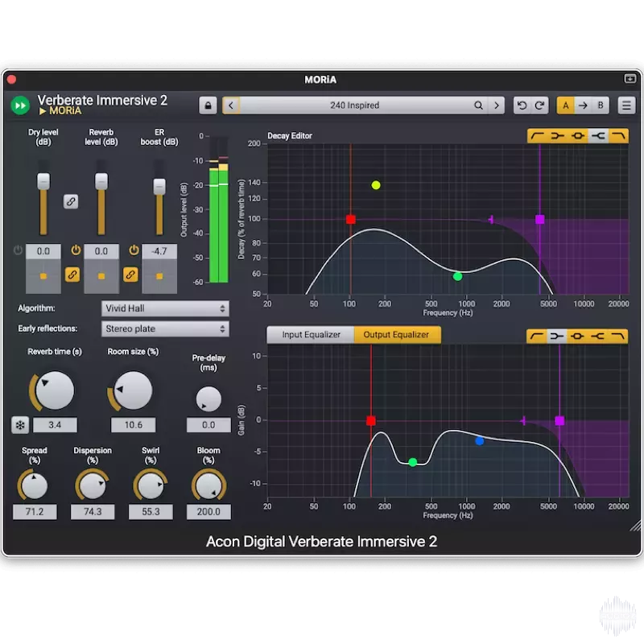The height and width of the screenshot is (644, 644).
Task: Click the purple slope handle in Decay Editor
Action: [x=491, y=219]
